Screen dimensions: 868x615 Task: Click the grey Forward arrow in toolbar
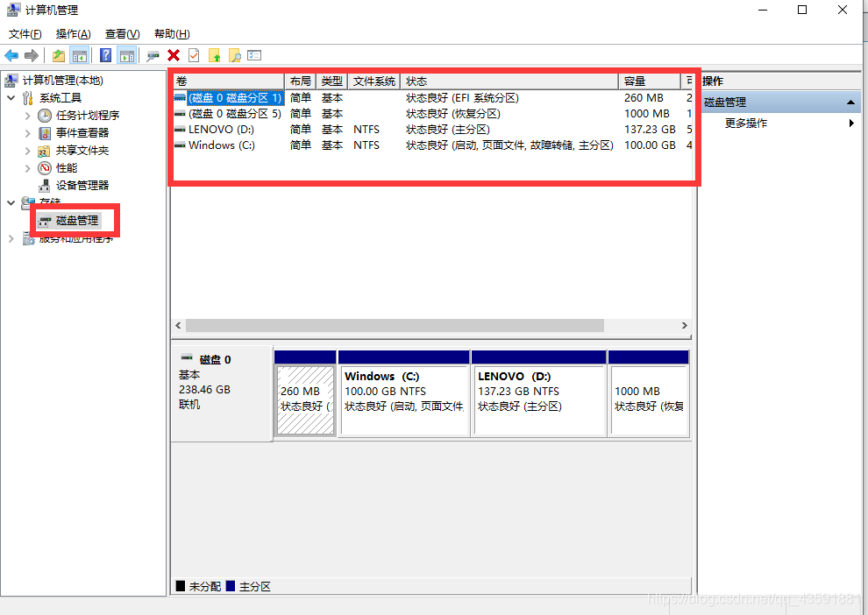coord(32,55)
